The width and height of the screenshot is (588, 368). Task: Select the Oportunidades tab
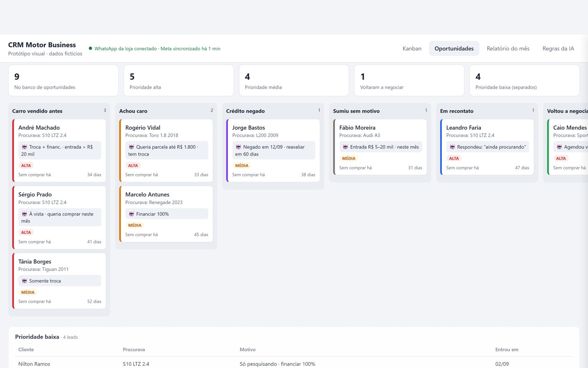tap(454, 48)
